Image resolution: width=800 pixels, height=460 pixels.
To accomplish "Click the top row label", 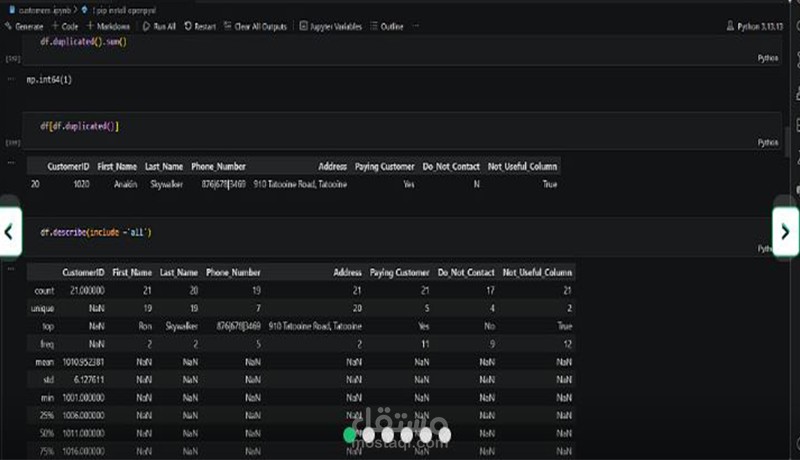I will (x=48, y=326).
